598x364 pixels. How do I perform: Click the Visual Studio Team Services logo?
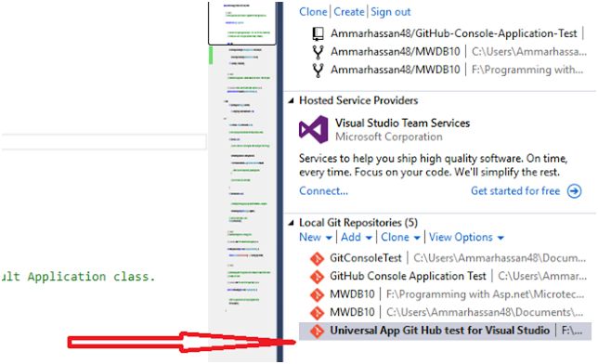tap(314, 130)
